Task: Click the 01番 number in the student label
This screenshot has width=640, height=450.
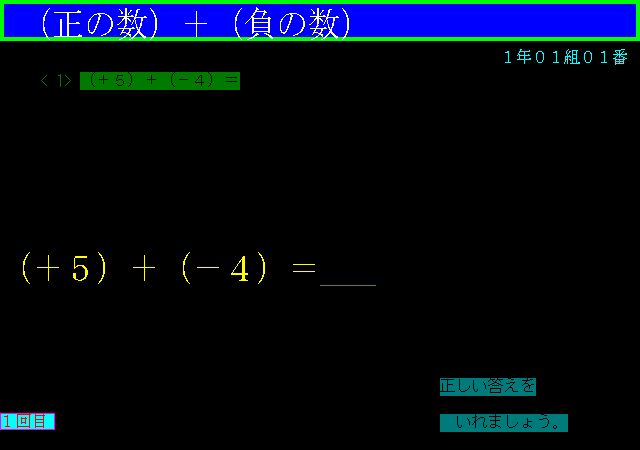Action: coord(606,57)
